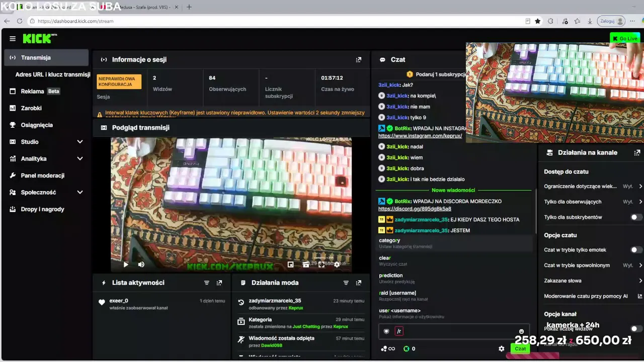Open browser downloads icon
644x362 pixels.
coord(590,21)
